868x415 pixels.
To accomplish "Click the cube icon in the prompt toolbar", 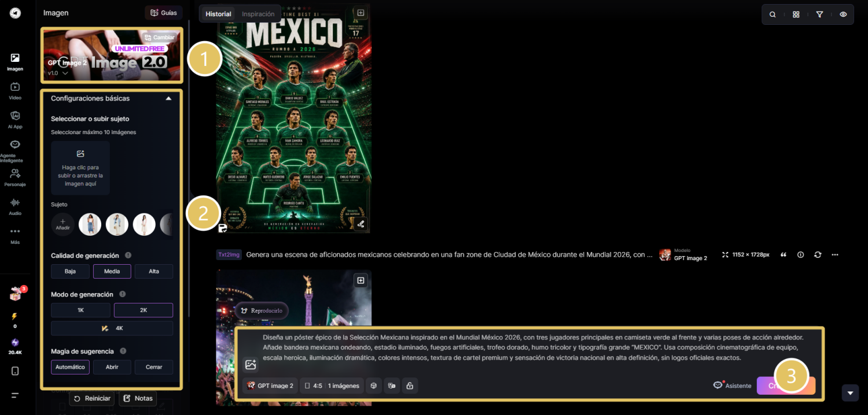I will click(x=374, y=386).
